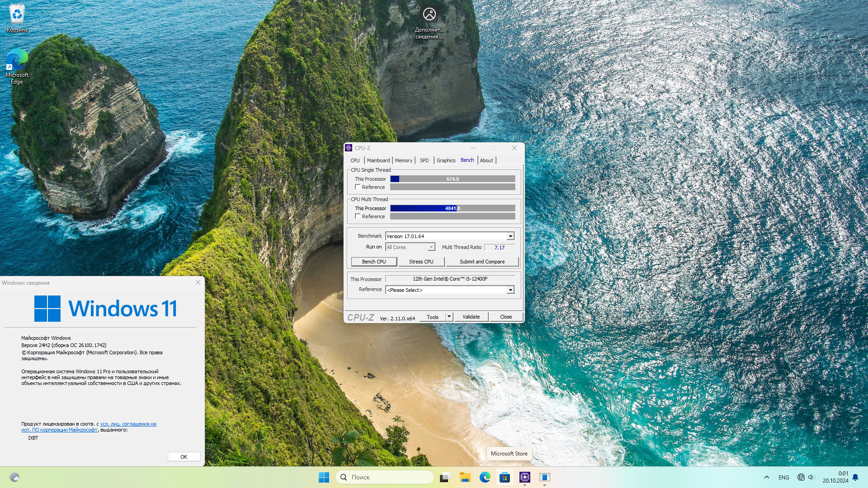Click the taskbar search field
This screenshot has height=488, width=868.
(x=384, y=477)
